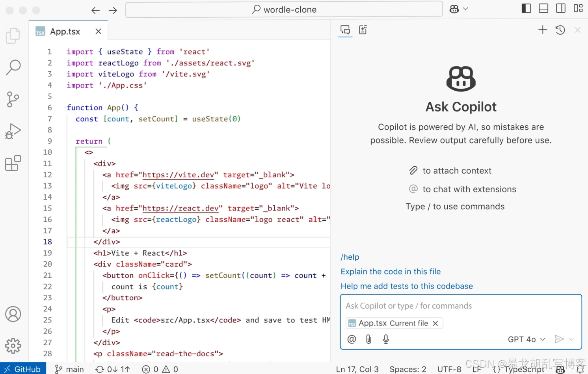
Task: Attach context with the paperclip icon
Action: point(368,339)
